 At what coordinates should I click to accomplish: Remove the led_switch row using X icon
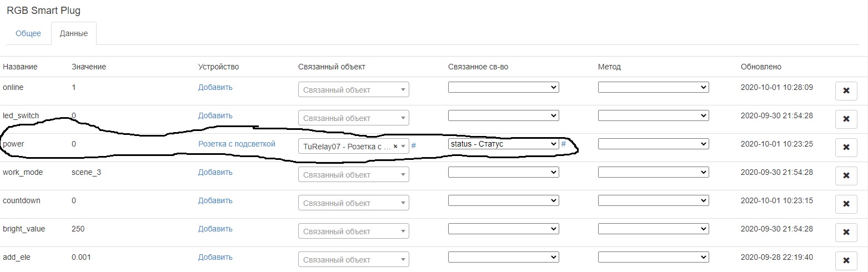pos(846,119)
